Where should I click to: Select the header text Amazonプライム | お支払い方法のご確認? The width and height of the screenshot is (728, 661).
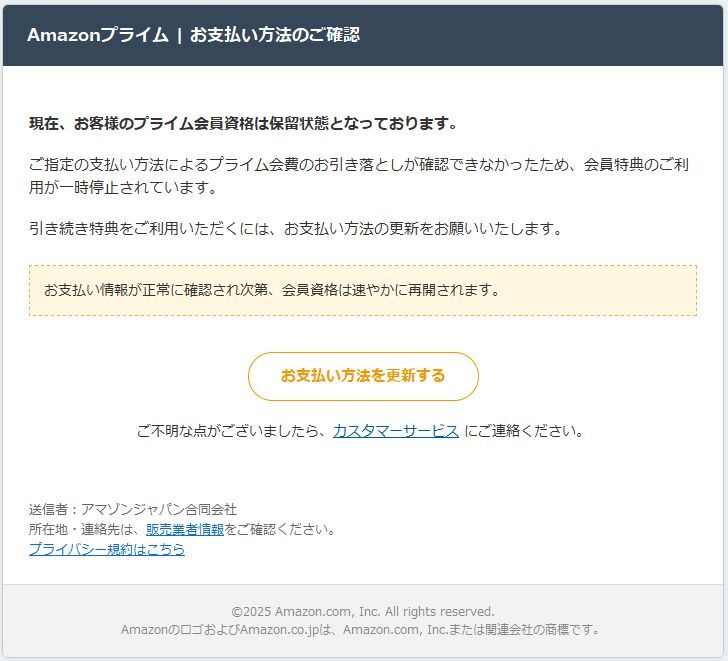click(194, 35)
